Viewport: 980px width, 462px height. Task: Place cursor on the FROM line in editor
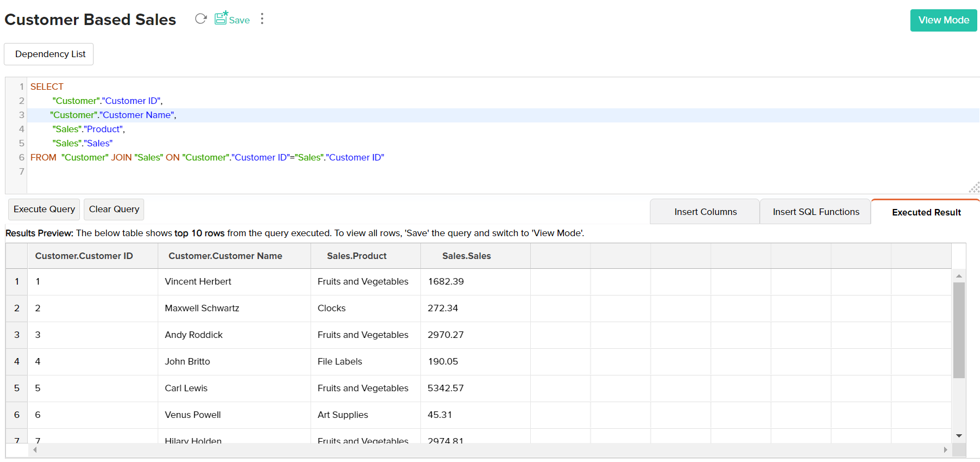point(218,158)
